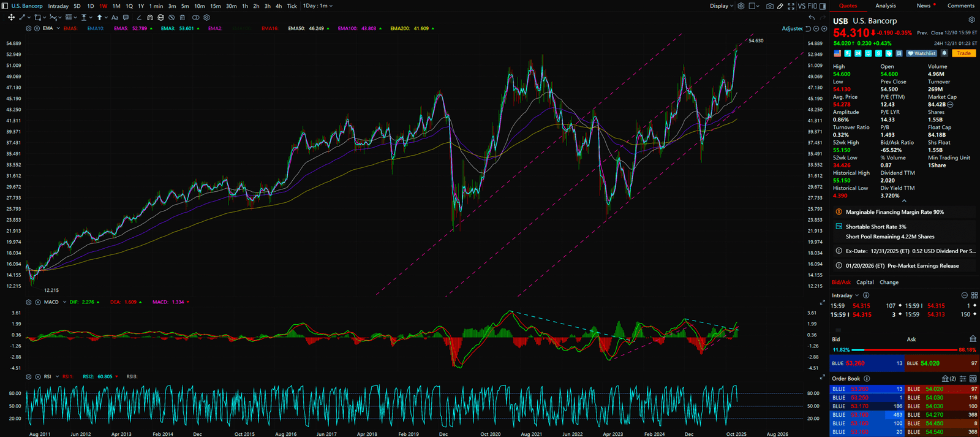Delete drawings with the trash icon

point(182,18)
